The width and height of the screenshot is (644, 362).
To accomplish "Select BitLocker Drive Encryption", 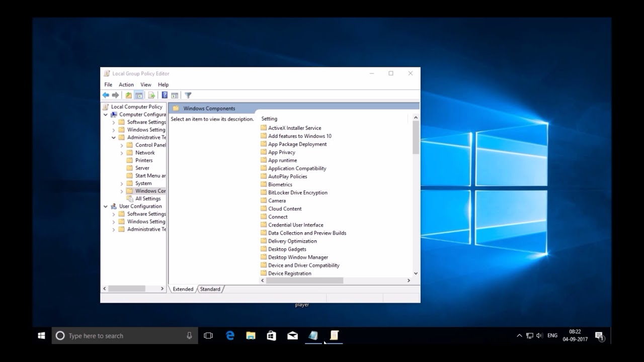I will tap(298, 192).
